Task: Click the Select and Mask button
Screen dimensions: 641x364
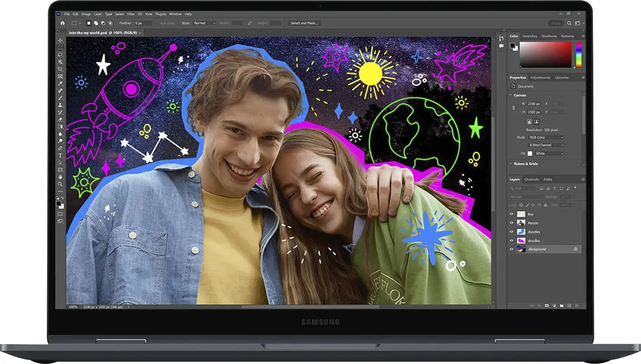Action: (x=304, y=23)
